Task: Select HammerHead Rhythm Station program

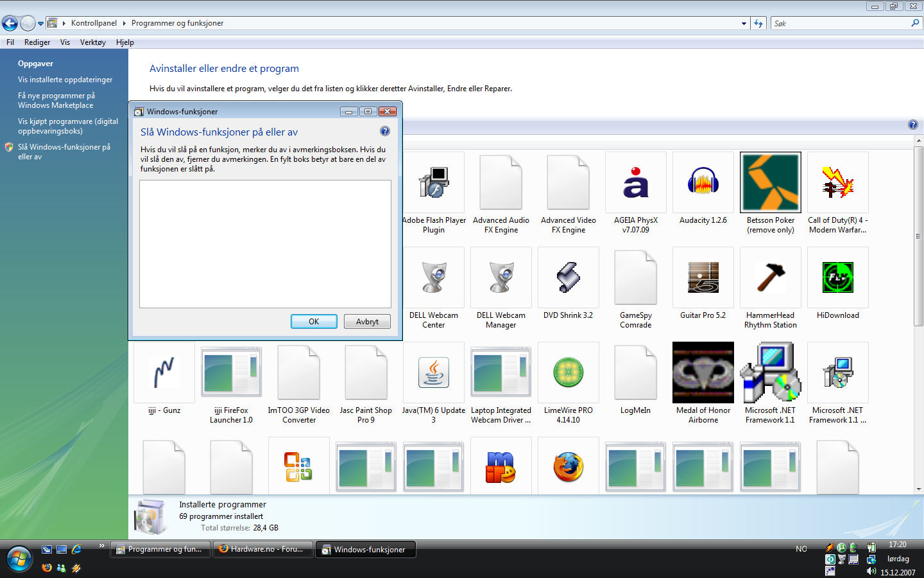Action: [x=771, y=289]
